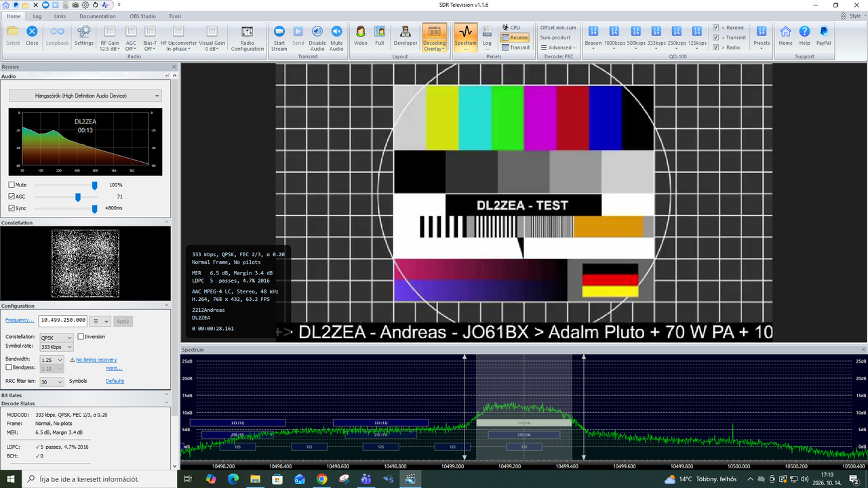Toggle the Transmit panel button
The width and height of the screenshot is (868, 488).
pos(516,47)
